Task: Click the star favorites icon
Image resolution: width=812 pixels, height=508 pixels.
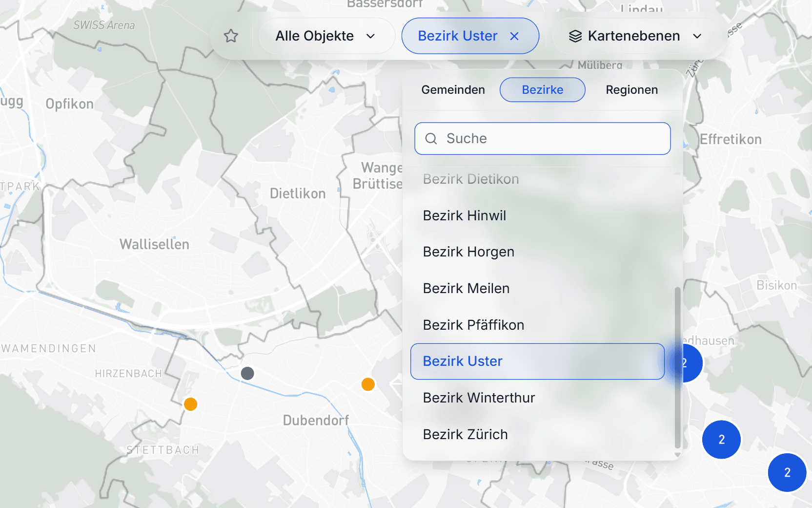Action: (231, 36)
